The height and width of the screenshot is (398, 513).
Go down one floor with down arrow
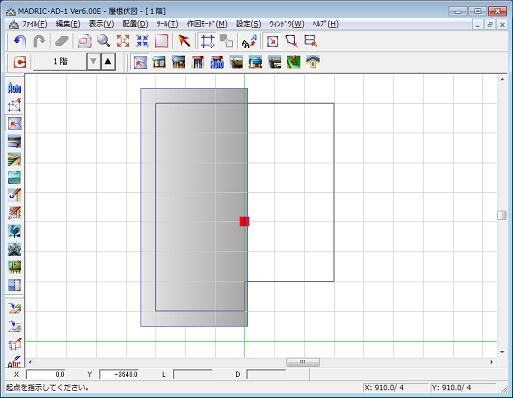click(x=93, y=62)
